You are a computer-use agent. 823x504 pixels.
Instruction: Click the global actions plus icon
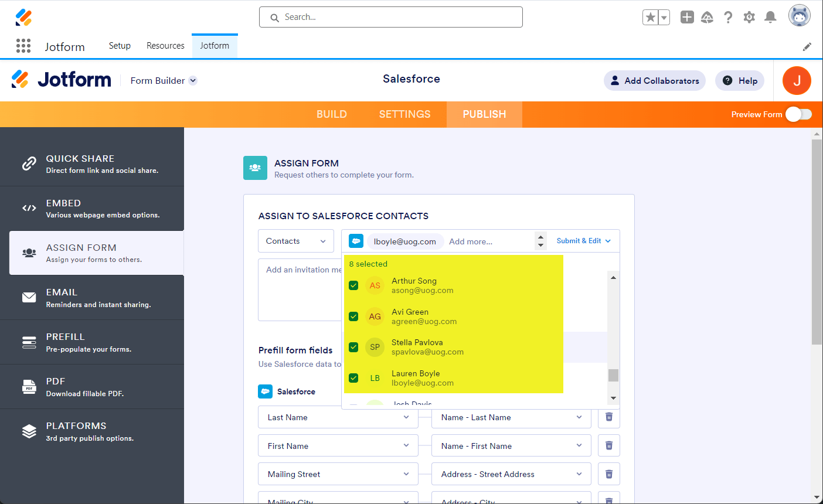pos(687,17)
